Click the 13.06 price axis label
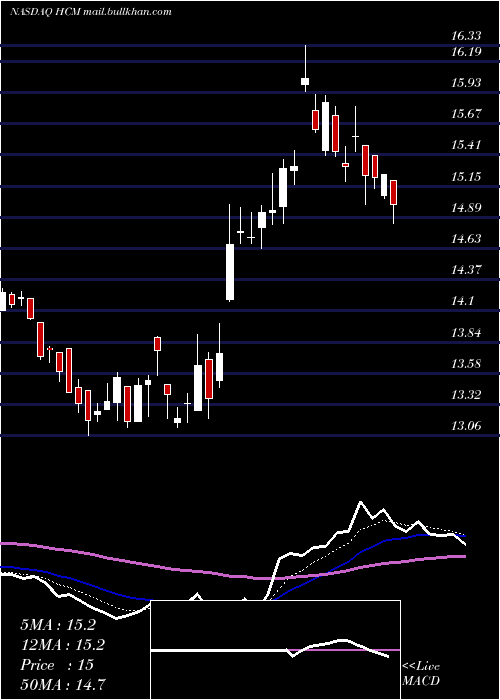500x700 pixels. click(x=466, y=425)
